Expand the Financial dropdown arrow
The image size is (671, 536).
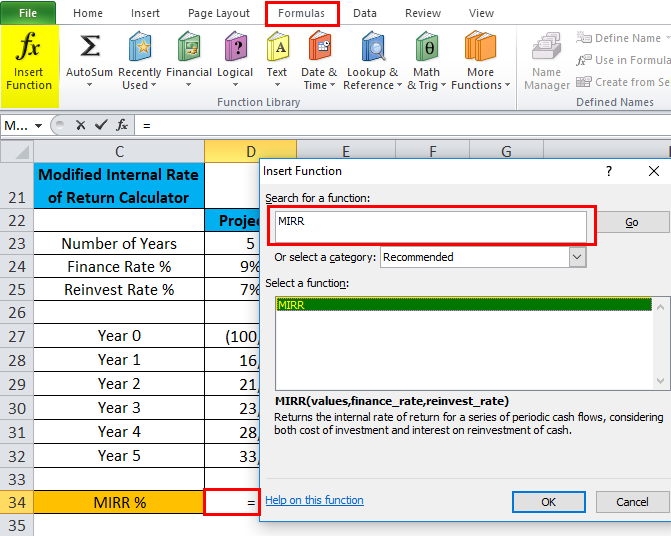pyautogui.click(x=189, y=85)
